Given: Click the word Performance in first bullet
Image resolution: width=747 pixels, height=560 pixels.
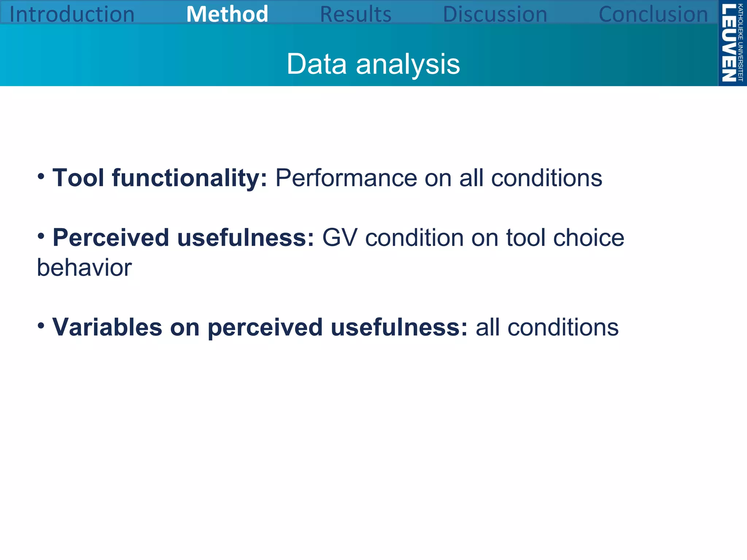Looking at the screenshot, I should (346, 178).
